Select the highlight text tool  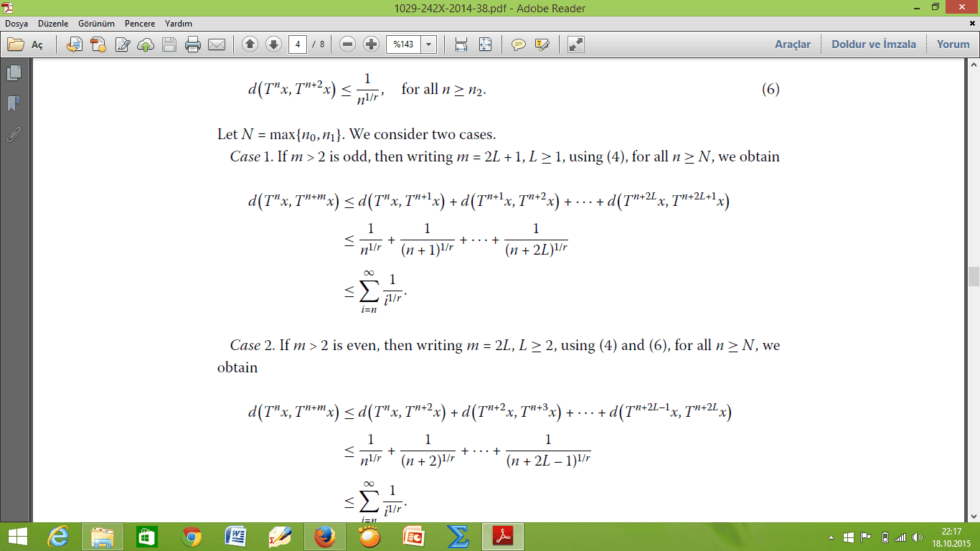pyautogui.click(x=542, y=44)
